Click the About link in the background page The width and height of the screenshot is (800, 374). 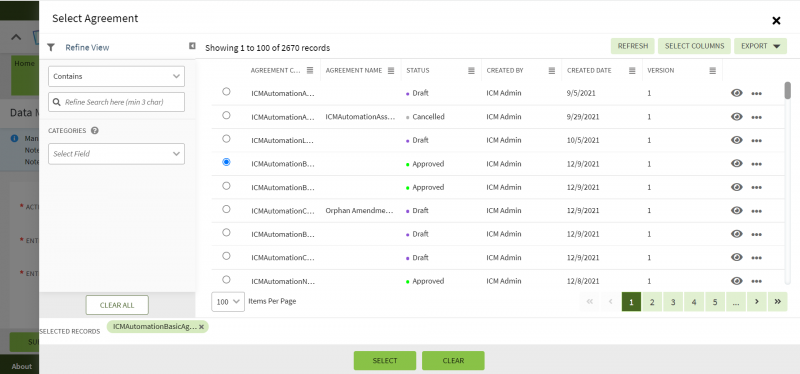22,366
